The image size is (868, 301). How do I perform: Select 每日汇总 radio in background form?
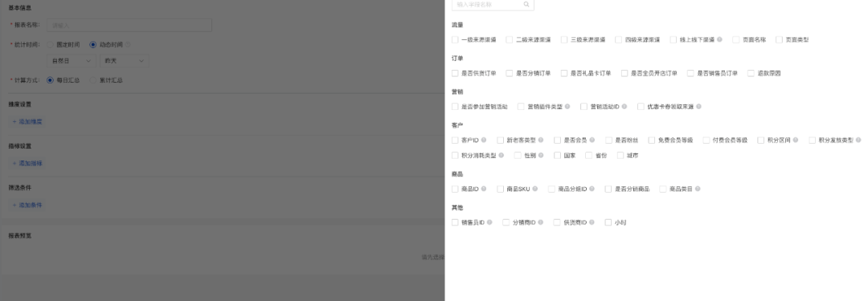[x=51, y=80]
